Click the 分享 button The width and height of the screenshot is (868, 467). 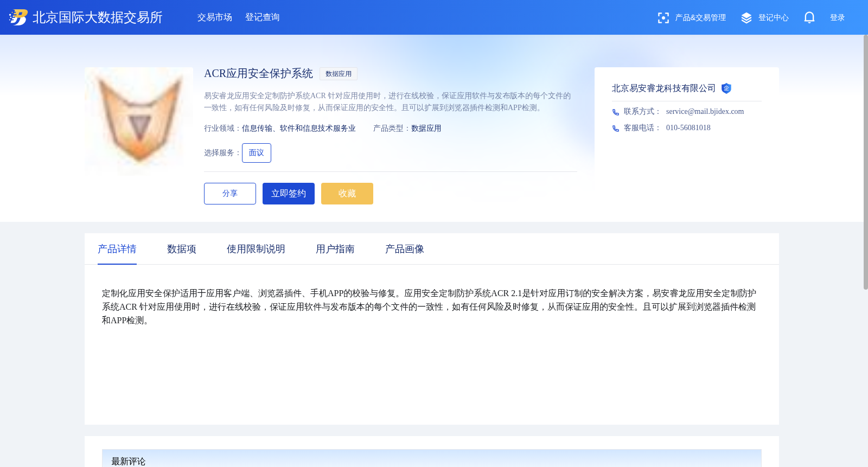click(x=230, y=194)
